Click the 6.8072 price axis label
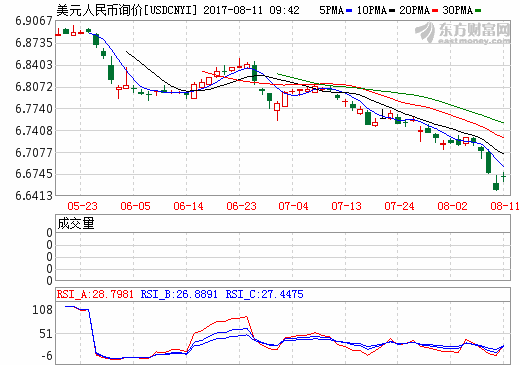Viewport: 520px width, 365px height. click(x=34, y=87)
